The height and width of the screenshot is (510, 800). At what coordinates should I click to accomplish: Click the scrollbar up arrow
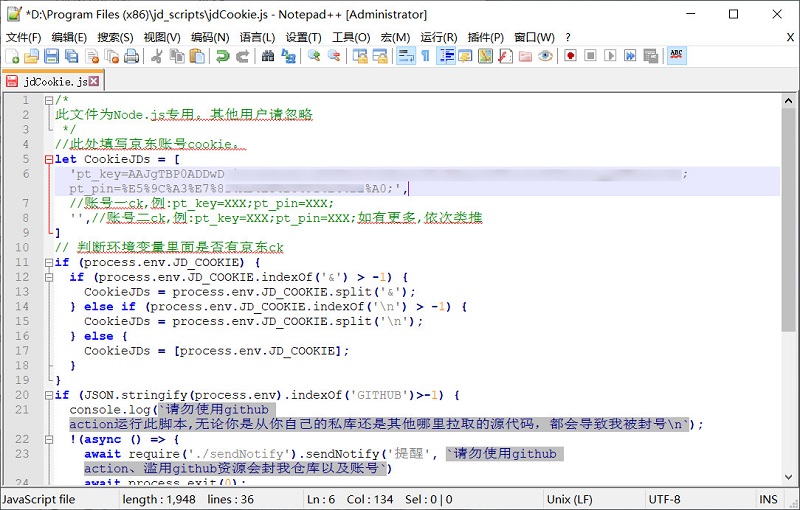pos(788,100)
